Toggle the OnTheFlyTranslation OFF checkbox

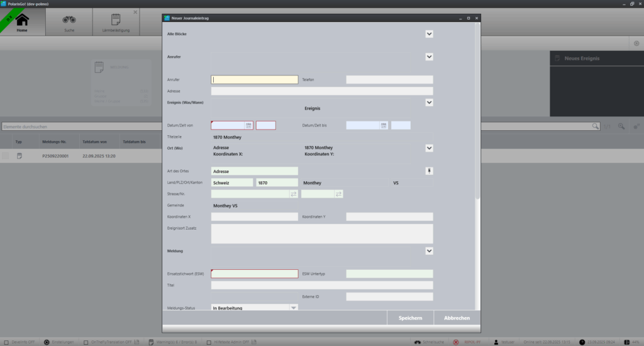tap(86, 342)
